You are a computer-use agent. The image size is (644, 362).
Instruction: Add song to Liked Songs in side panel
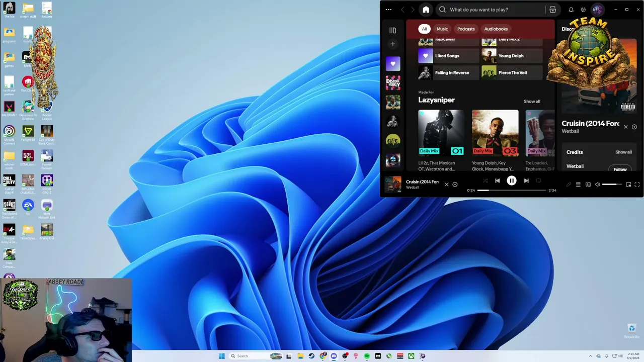[634, 127]
